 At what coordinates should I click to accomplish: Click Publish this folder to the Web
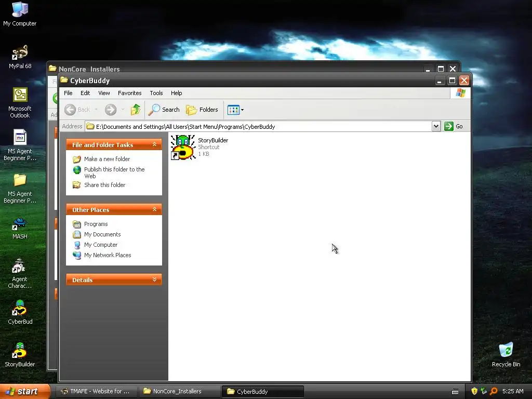(114, 172)
